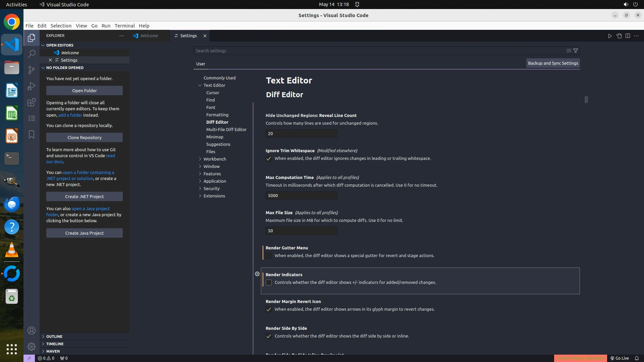Uncheck Ignore Trim Whitespace setting
The height and width of the screenshot is (362, 644).
pyautogui.click(x=269, y=159)
